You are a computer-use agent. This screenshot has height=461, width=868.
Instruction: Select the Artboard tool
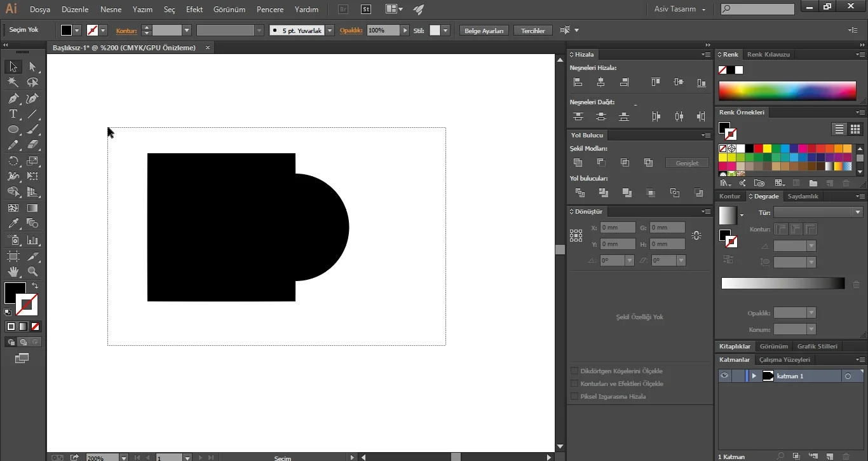pos(13,256)
